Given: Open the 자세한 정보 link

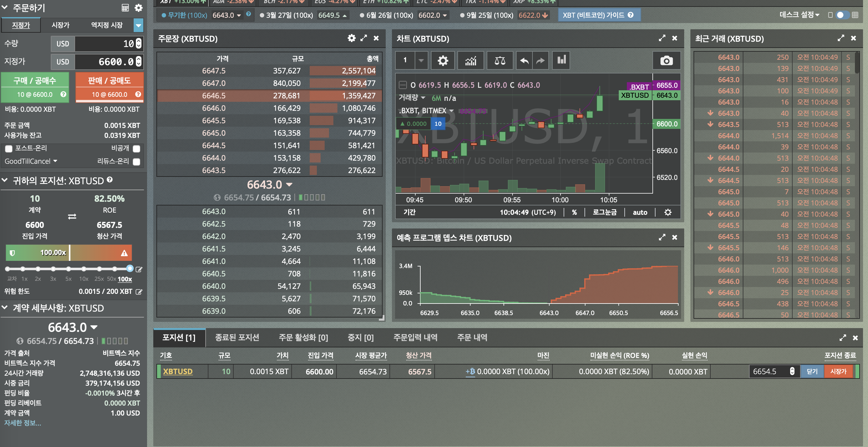Looking at the screenshot, I should (22, 423).
